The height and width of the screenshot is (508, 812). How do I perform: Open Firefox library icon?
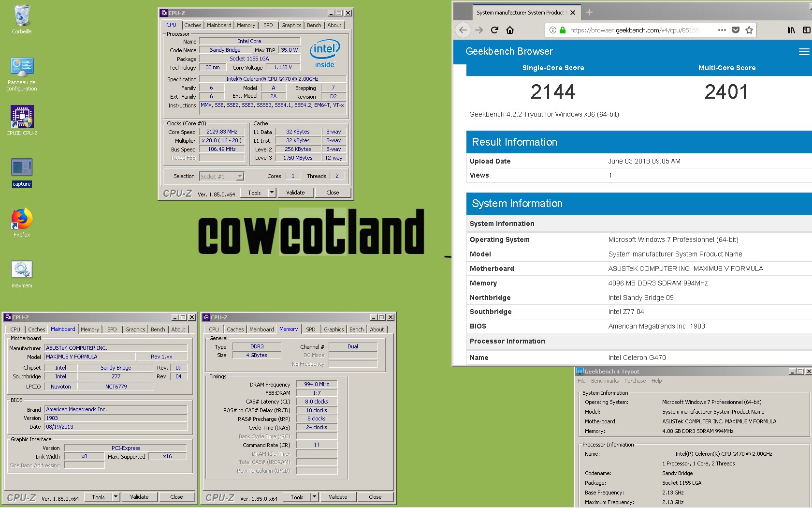(791, 30)
